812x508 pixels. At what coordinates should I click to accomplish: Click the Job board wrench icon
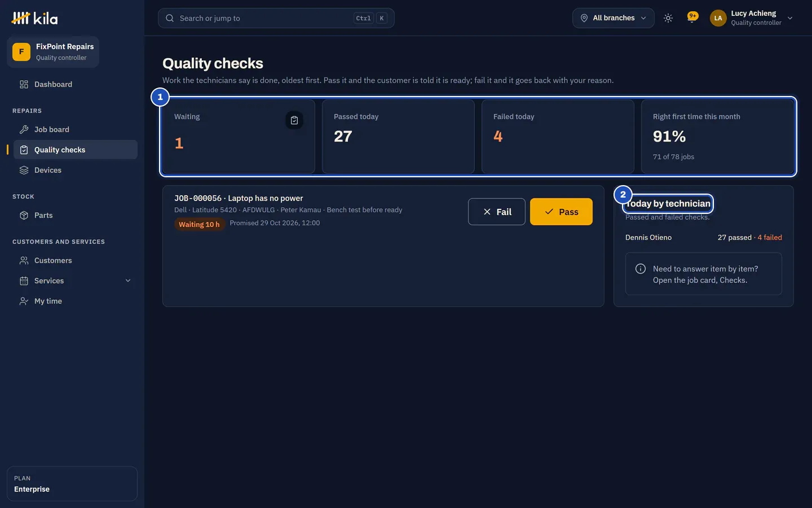pos(24,130)
